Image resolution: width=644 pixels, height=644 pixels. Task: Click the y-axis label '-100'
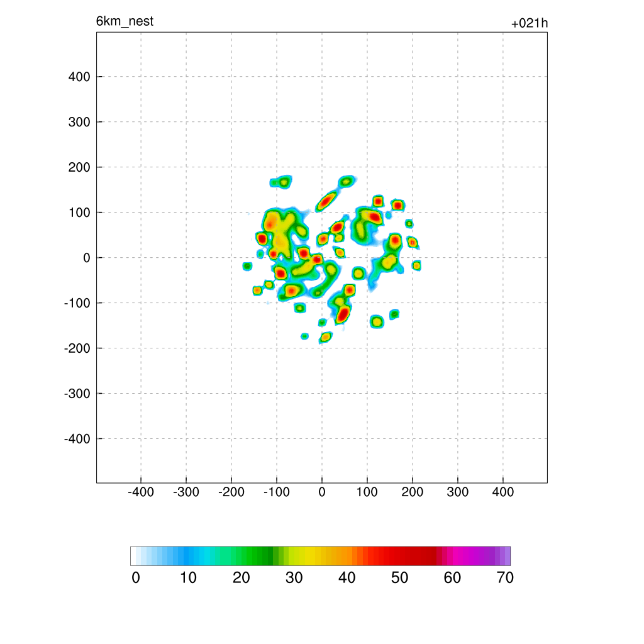[77, 303]
